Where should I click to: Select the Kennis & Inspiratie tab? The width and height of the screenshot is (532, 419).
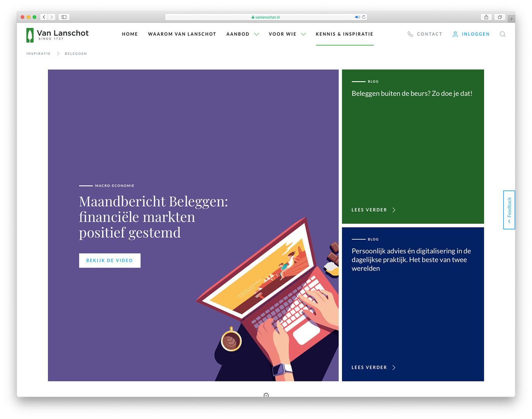pyautogui.click(x=344, y=34)
